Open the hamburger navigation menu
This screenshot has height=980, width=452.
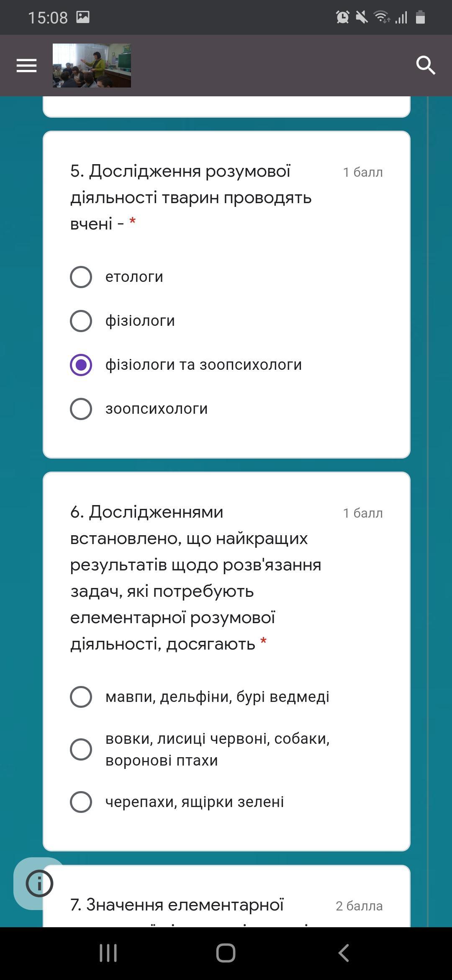tap(26, 66)
